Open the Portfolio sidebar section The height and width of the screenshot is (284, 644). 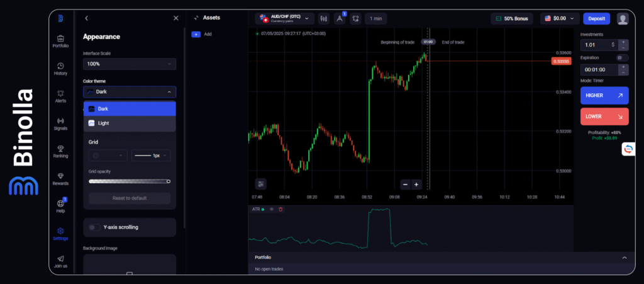pyautogui.click(x=60, y=40)
